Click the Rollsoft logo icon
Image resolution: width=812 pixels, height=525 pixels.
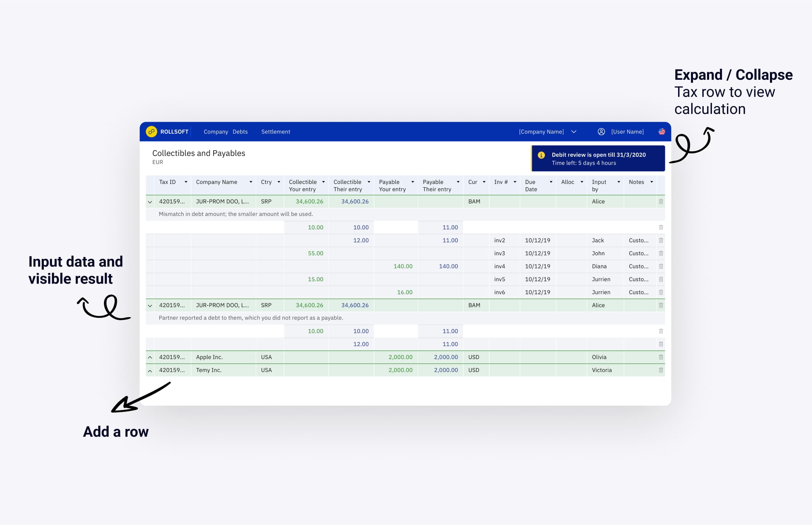click(x=152, y=131)
